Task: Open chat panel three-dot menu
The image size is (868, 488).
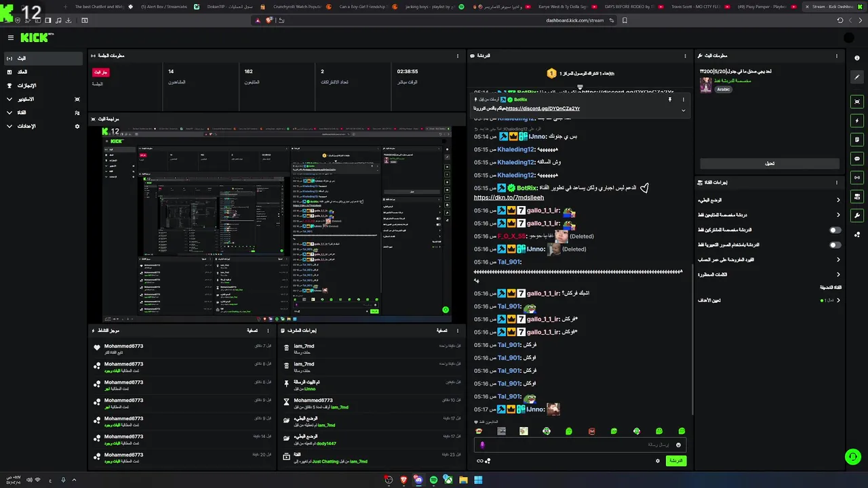Action: pyautogui.click(x=684, y=56)
